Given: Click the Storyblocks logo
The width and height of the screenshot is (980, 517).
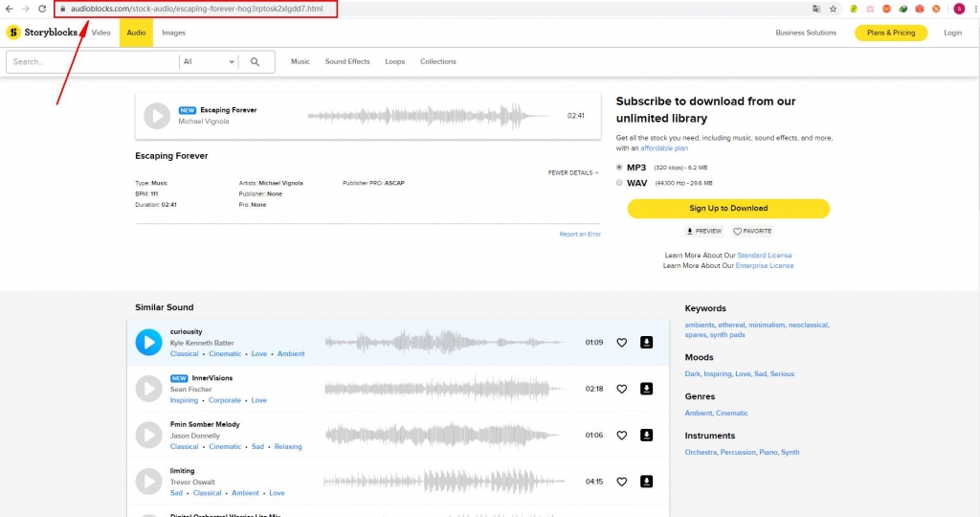Looking at the screenshot, I should pyautogui.click(x=44, y=33).
